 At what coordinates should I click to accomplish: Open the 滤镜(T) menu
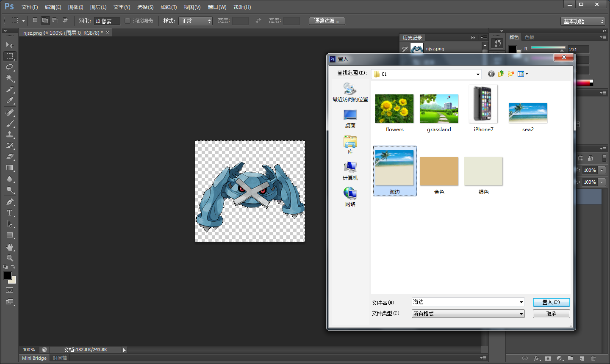pos(169,7)
